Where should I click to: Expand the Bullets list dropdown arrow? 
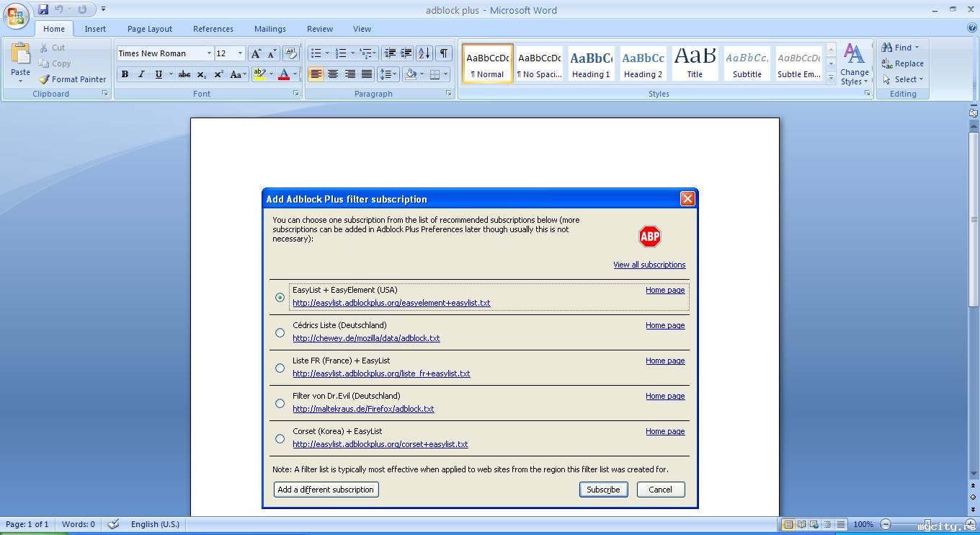(x=327, y=53)
